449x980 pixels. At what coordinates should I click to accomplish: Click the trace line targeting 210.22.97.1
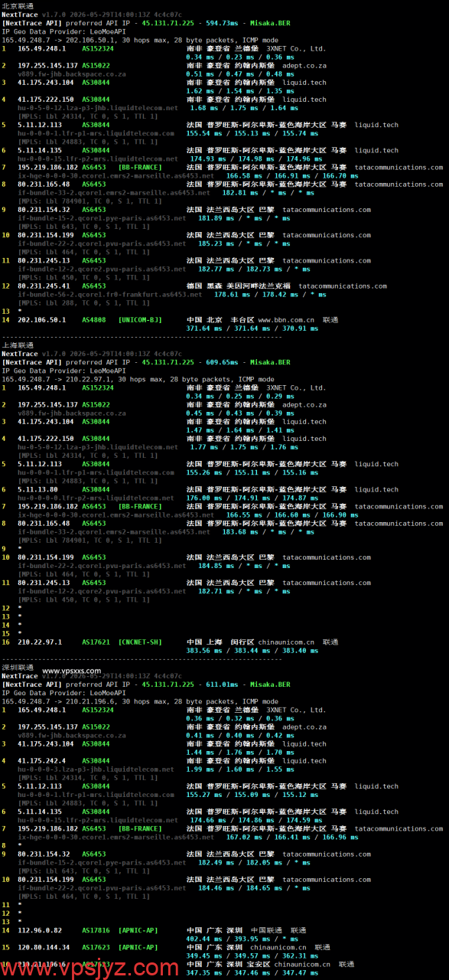(138, 379)
